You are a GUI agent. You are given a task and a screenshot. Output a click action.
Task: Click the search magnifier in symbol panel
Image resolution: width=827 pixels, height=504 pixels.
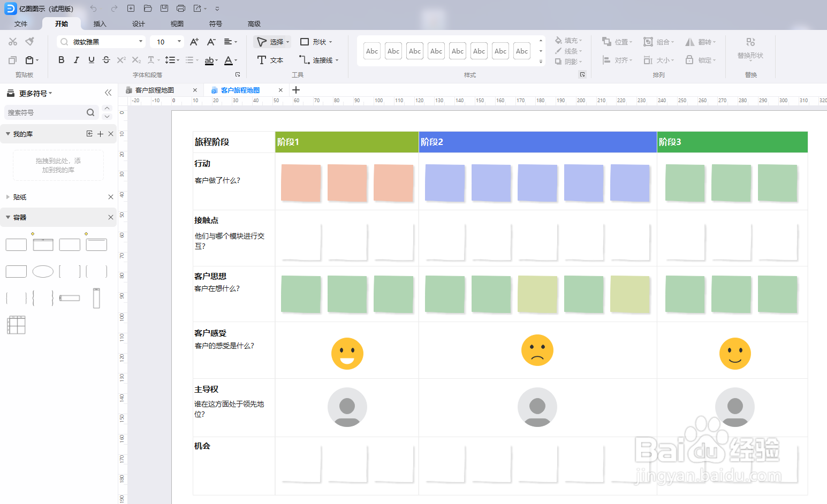tap(90, 112)
